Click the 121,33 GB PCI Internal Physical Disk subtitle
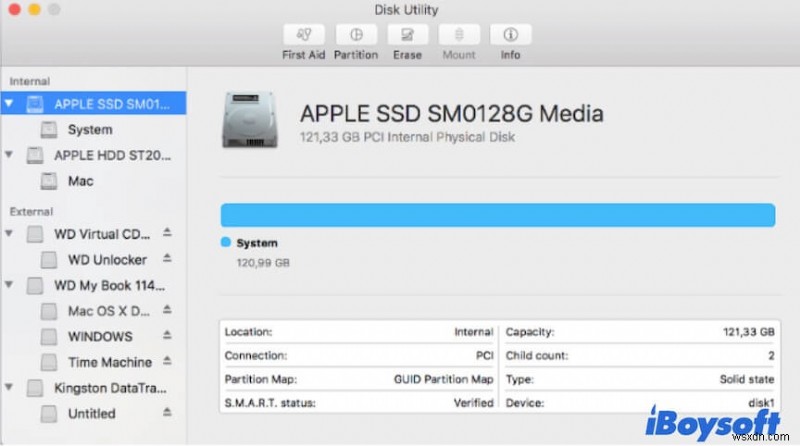 407,137
